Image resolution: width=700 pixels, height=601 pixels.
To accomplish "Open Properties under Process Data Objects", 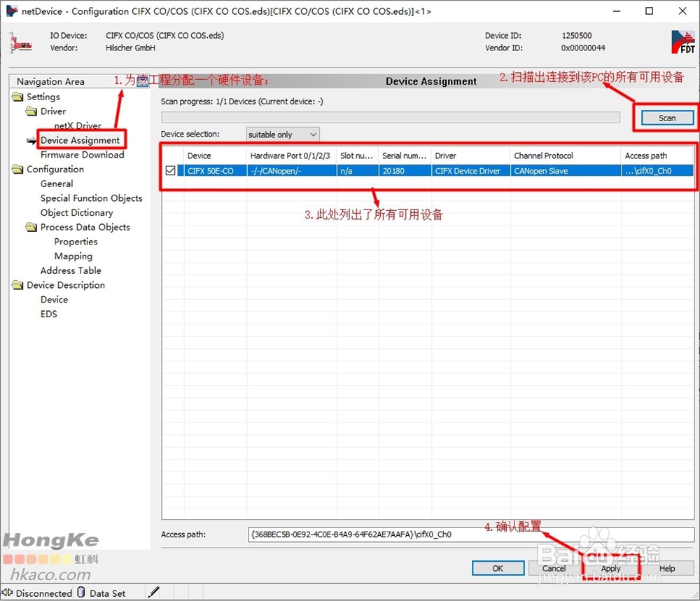I will (76, 242).
